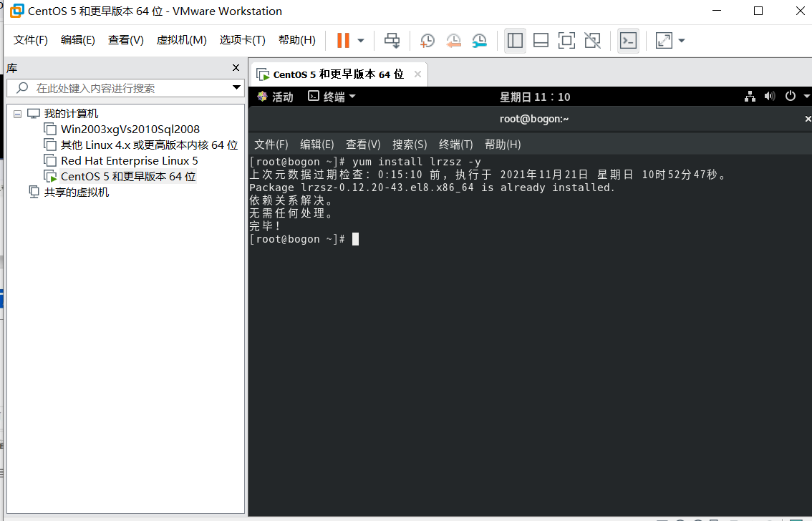Select 我的计算机 in the library

tap(71, 113)
